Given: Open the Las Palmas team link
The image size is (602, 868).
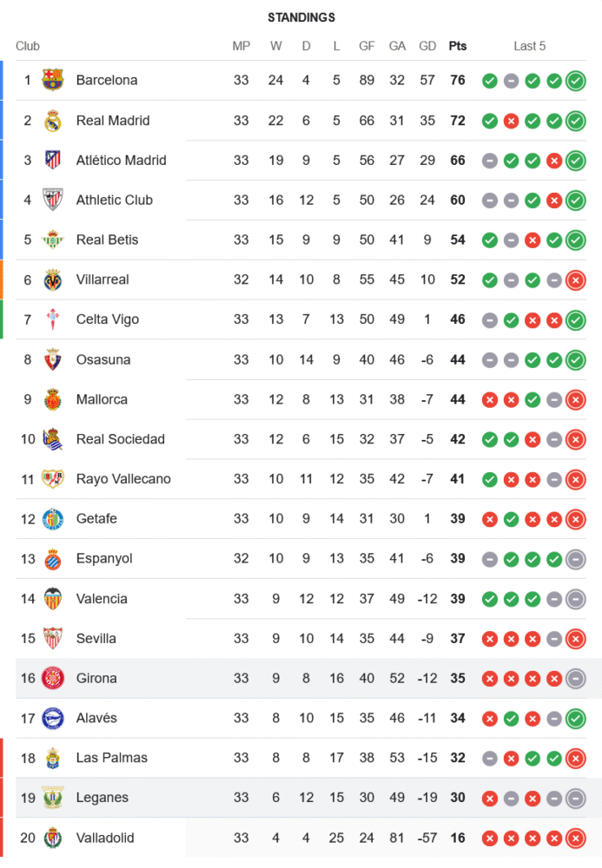Looking at the screenshot, I should 111,758.
